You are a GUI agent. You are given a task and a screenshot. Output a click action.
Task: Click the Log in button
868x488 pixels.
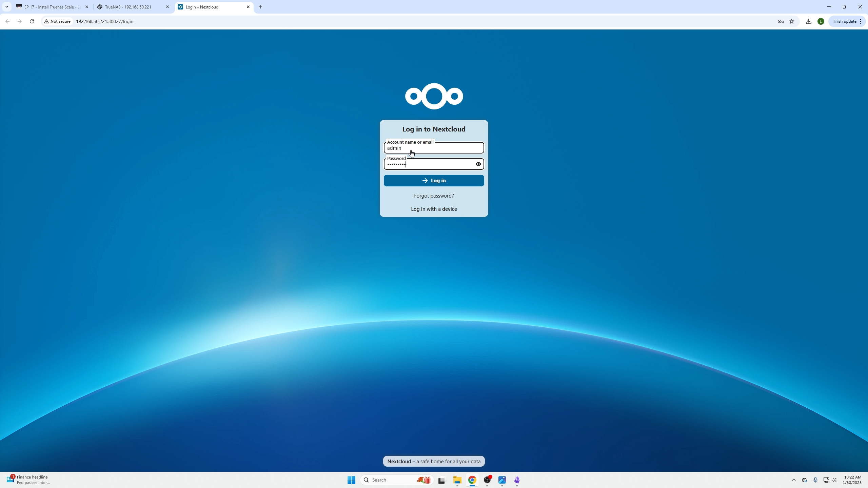(x=434, y=181)
